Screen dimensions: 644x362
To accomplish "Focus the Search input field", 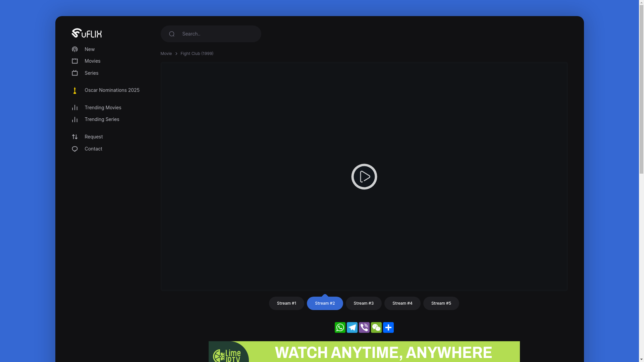I will 211,34.
